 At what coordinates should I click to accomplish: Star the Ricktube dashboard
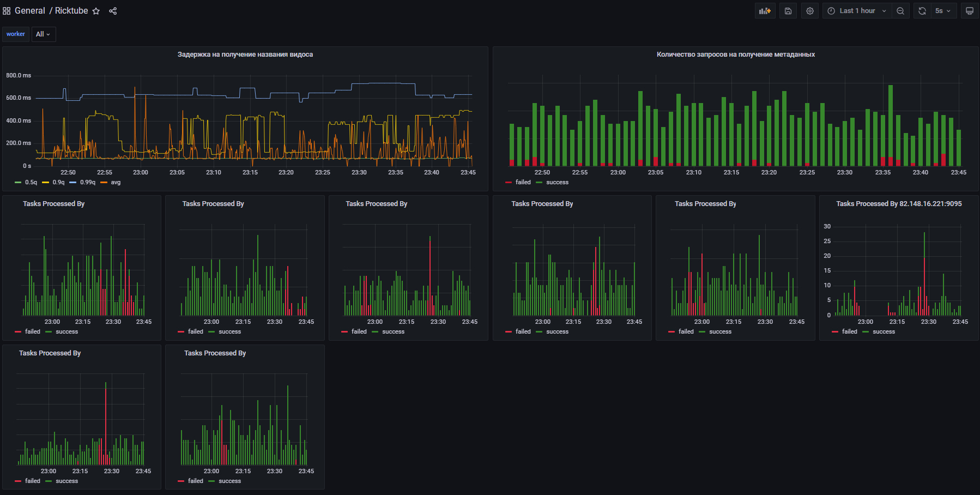click(x=96, y=11)
